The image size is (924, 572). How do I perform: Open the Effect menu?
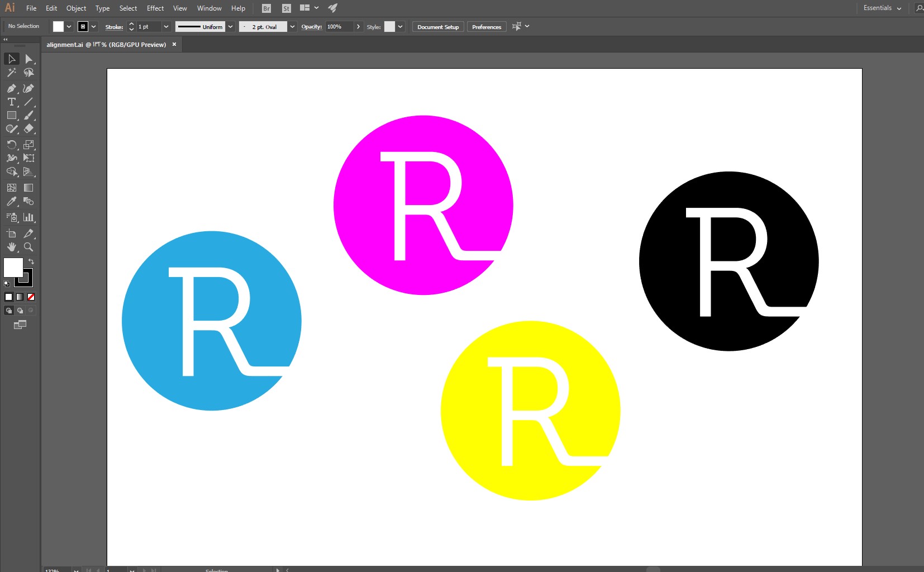point(155,8)
